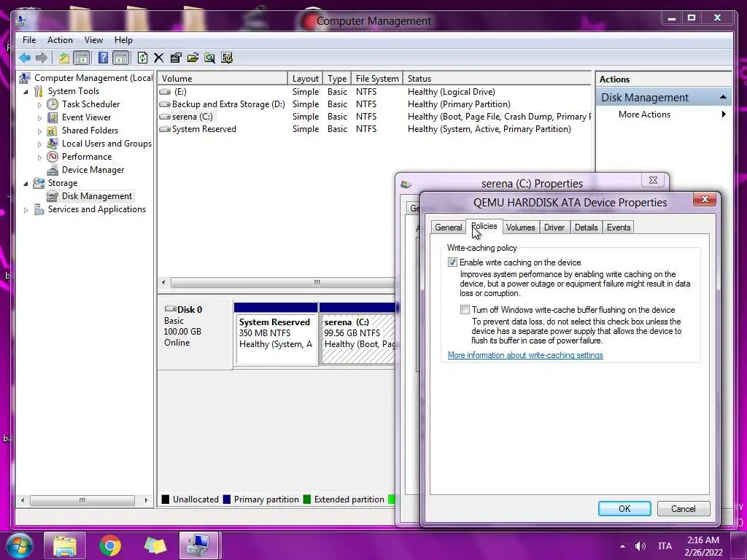
Task: Switch to the Details tab
Action: 586,227
